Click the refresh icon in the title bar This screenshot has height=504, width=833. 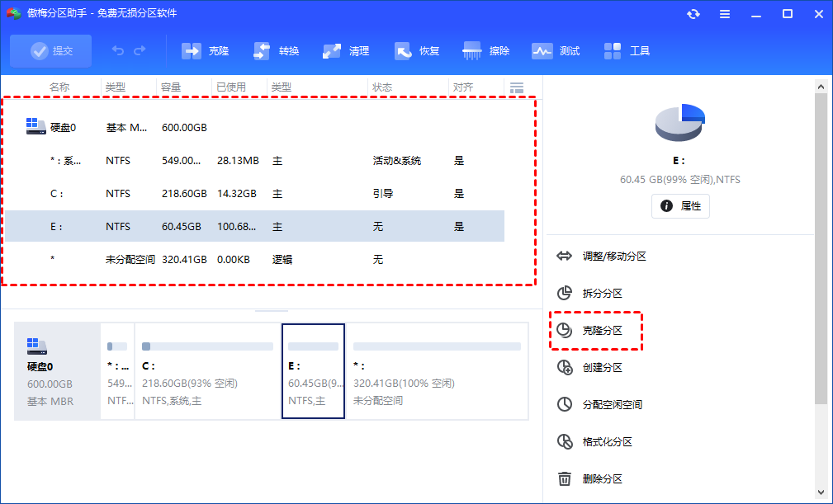(x=693, y=13)
